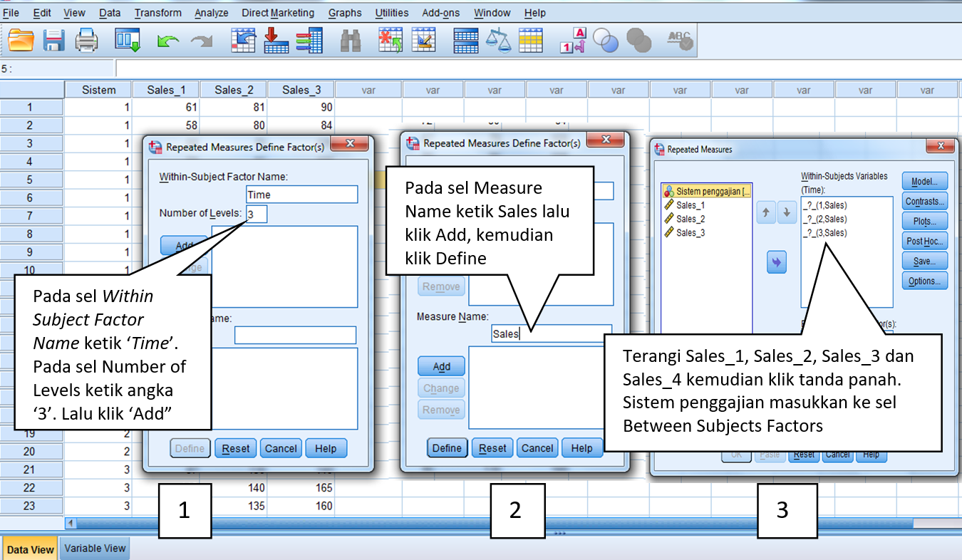Open the Plots... options in Repeated Measures
The width and height of the screenshot is (962, 560).
tap(924, 221)
